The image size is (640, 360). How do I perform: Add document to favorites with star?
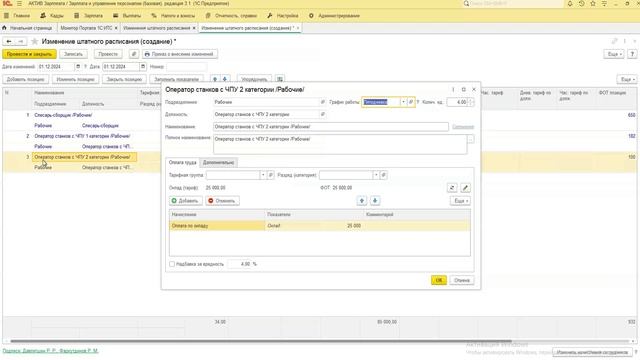pos(35,41)
